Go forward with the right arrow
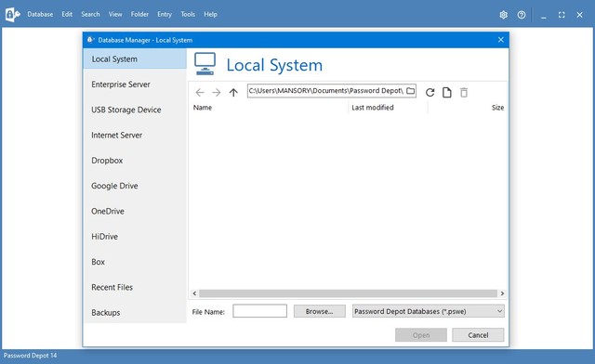Screen dimensions: 595x364 [217, 92]
